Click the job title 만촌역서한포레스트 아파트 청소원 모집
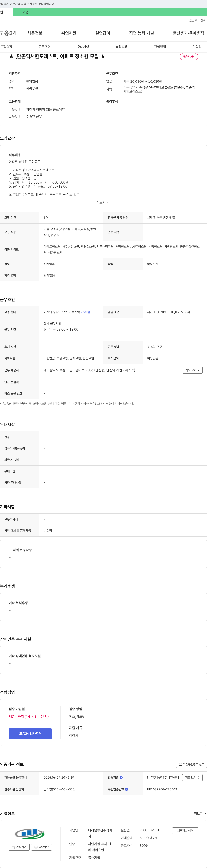 pyautogui.click(x=57, y=56)
